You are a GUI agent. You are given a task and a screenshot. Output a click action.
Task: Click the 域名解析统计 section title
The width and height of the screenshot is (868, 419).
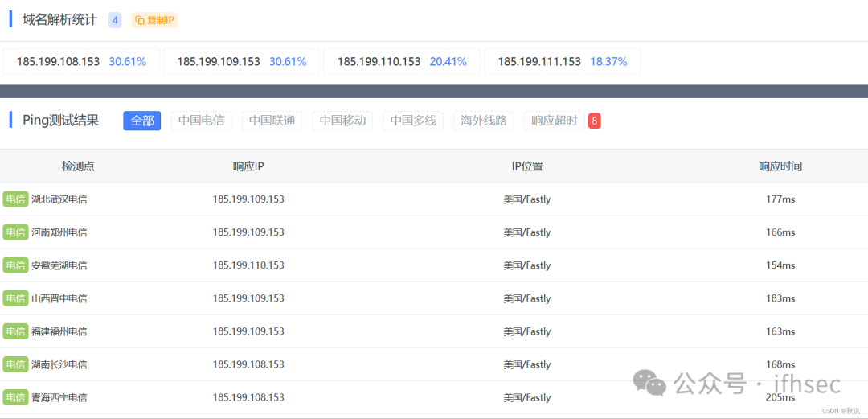[59, 20]
